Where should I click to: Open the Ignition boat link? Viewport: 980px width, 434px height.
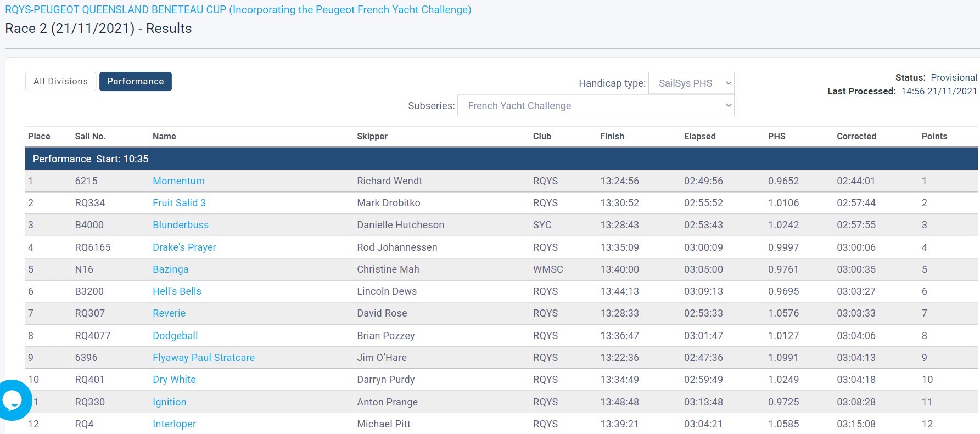[170, 402]
